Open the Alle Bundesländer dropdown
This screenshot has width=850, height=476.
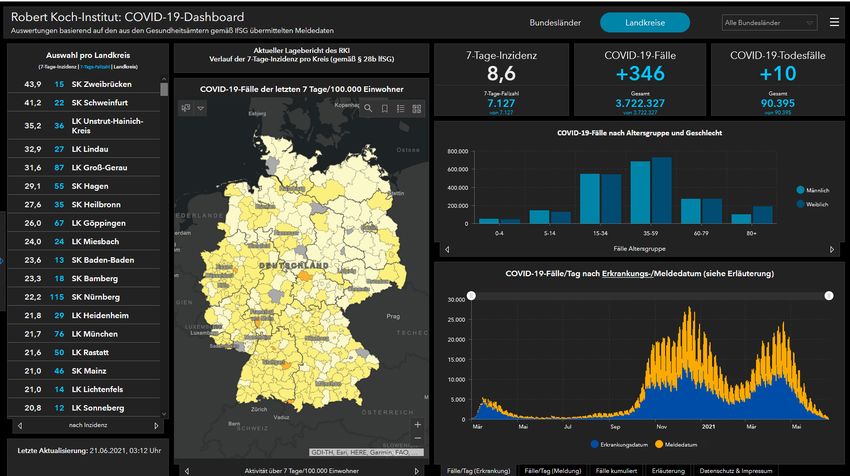point(766,22)
